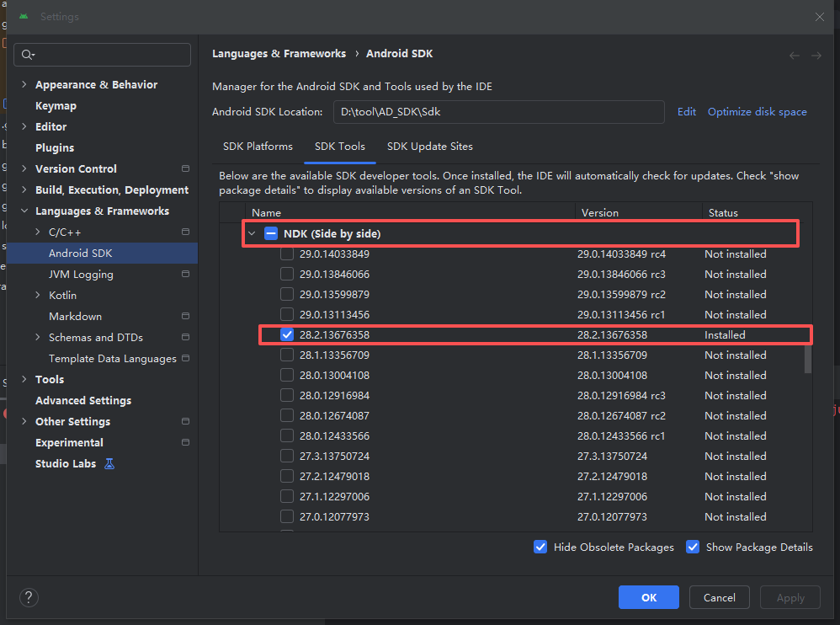The image size is (840, 625).
Task: Expand Version Control section
Action: [x=24, y=168]
